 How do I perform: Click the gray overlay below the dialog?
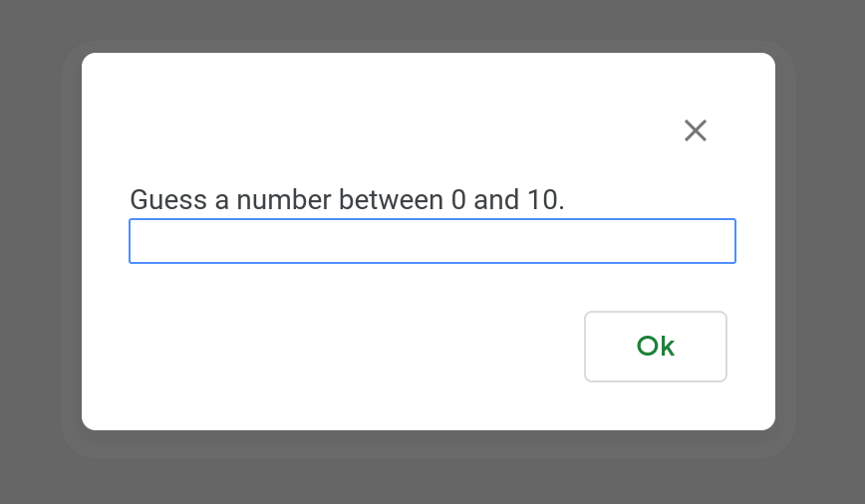[432, 482]
